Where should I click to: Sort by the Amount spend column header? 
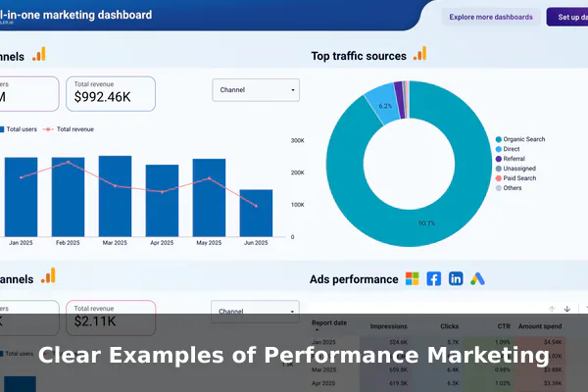540,326
